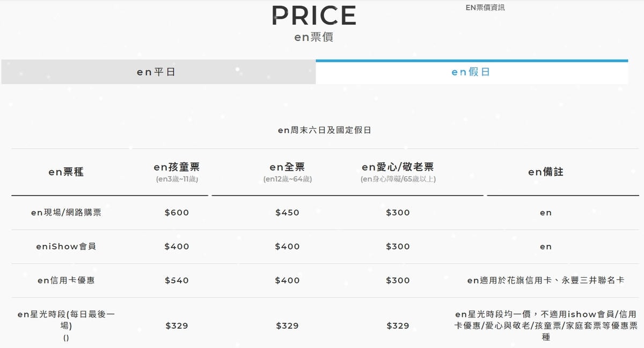Select the en假日 holiday tab

click(x=471, y=72)
